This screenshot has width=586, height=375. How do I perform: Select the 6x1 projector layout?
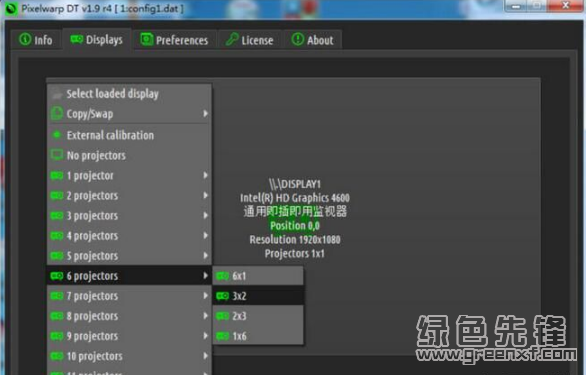click(x=258, y=276)
